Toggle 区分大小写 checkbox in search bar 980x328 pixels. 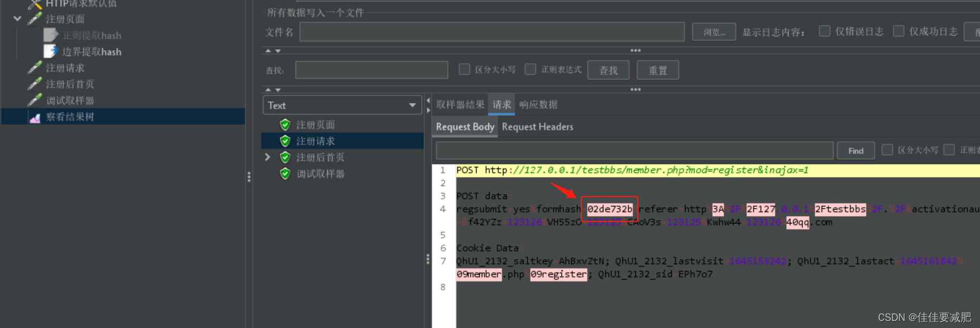[x=465, y=69]
